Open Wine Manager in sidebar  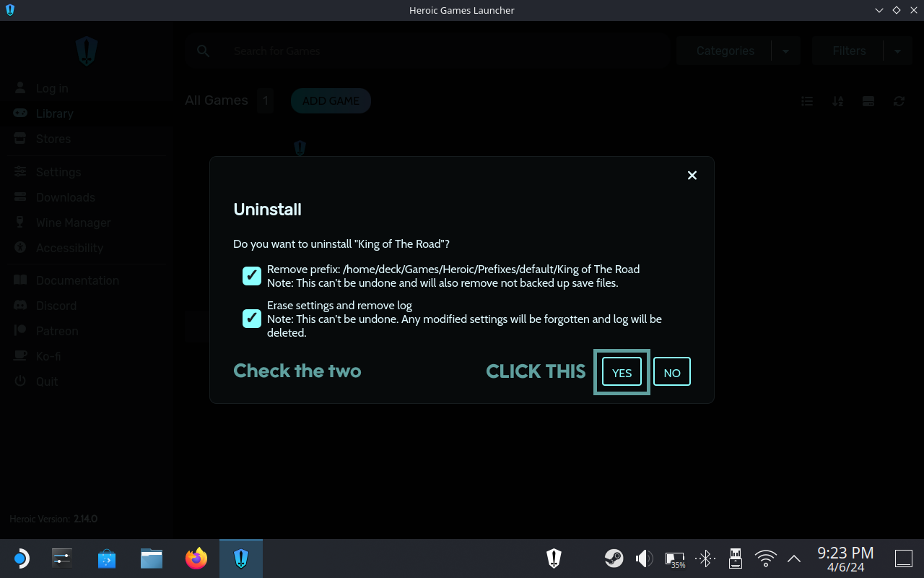73,223
